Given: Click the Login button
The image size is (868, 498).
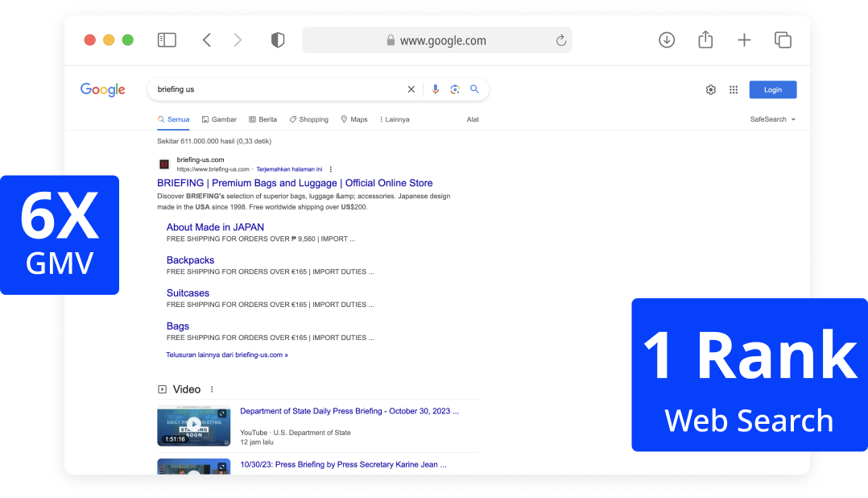Looking at the screenshot, I should [773, 89].
